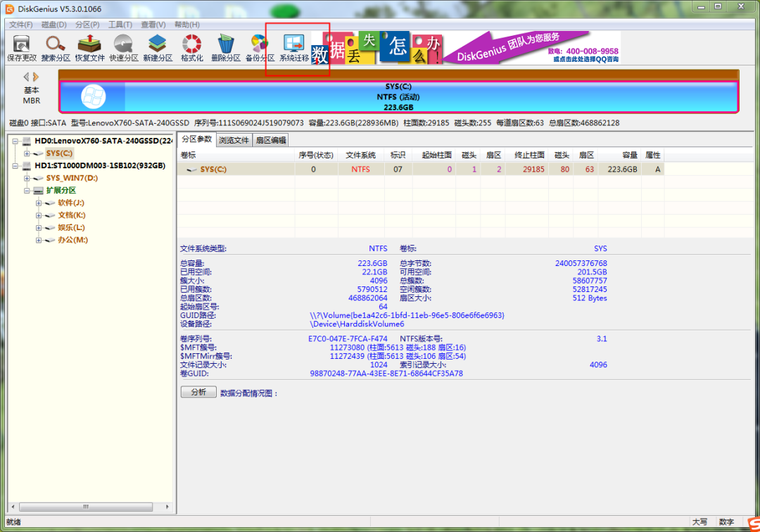Expand the 软件(J:) tree node

tap(39, 203)
